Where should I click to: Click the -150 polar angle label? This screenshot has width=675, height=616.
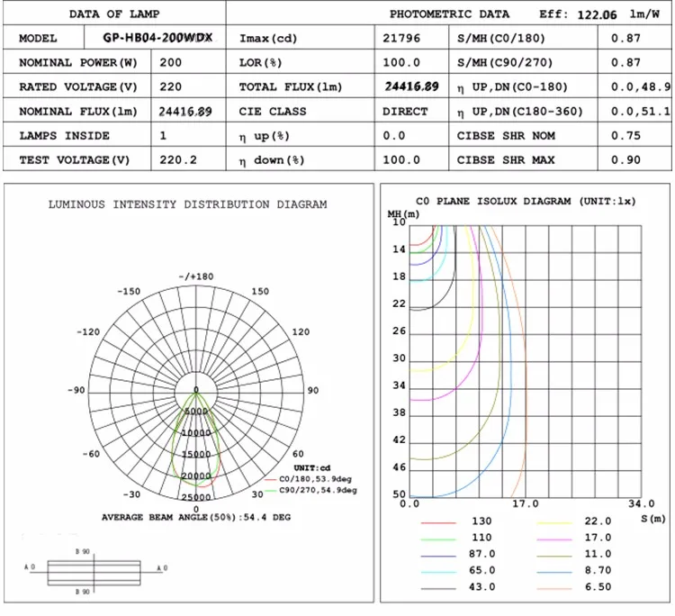[129, 291]
